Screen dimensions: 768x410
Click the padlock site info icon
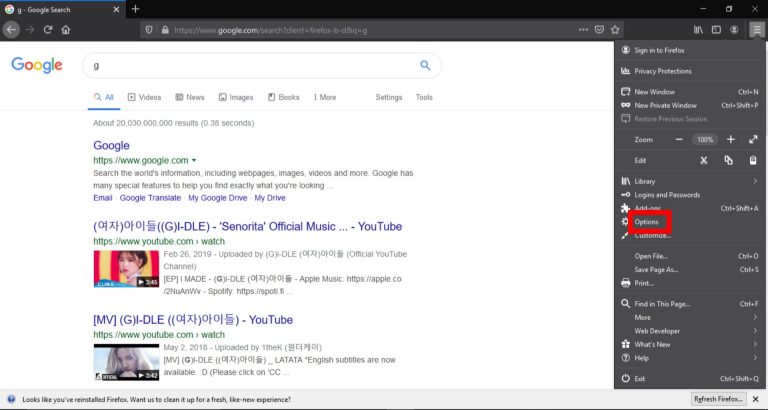coord(165,30)
